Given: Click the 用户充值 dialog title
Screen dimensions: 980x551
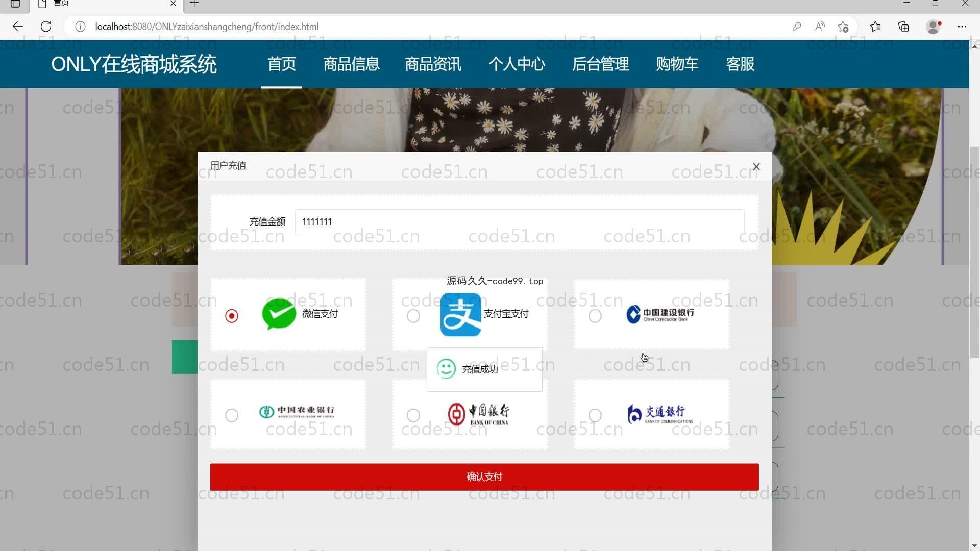Looking at the screenshot, I should (228, 166).
